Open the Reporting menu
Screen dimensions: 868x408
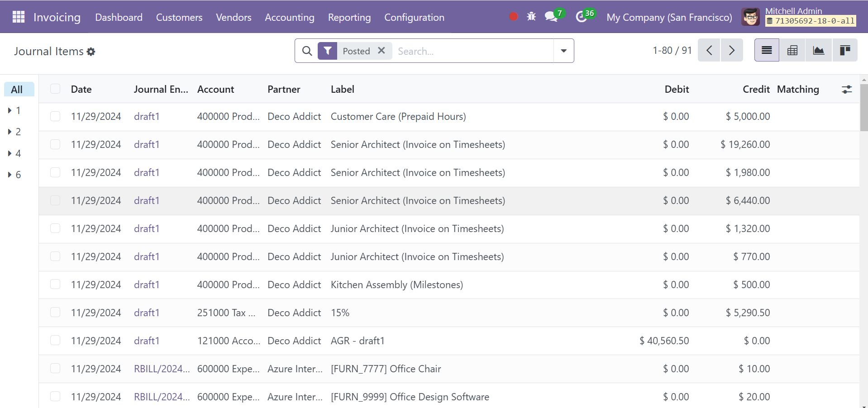click(349, 17)
